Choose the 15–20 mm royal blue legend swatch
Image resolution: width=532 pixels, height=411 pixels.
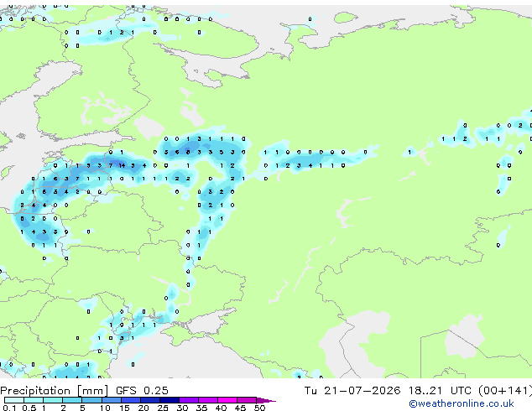pyautogui.click(x=131, y=400)
